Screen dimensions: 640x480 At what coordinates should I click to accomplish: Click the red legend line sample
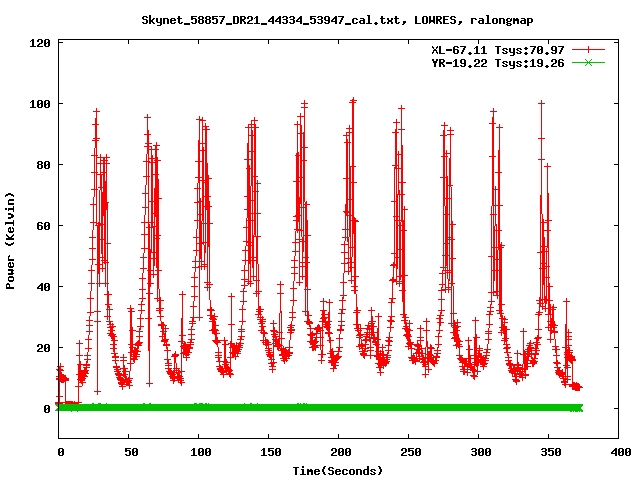point(588,50)
